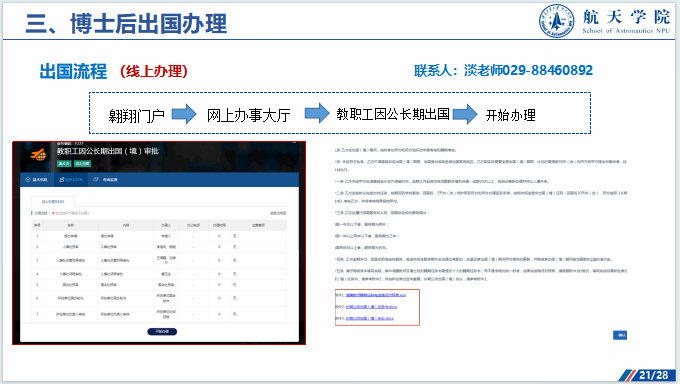Open the third tab in blue navigation bar

(105, 180)
